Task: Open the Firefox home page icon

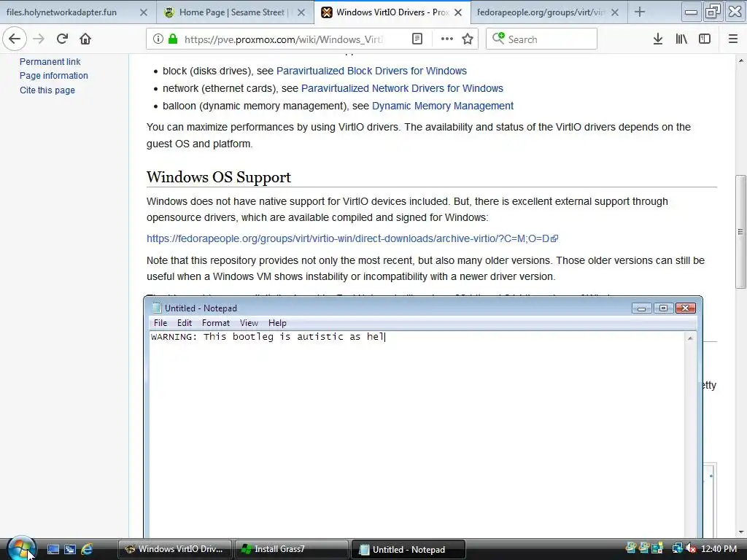Action: coord(85,39)
